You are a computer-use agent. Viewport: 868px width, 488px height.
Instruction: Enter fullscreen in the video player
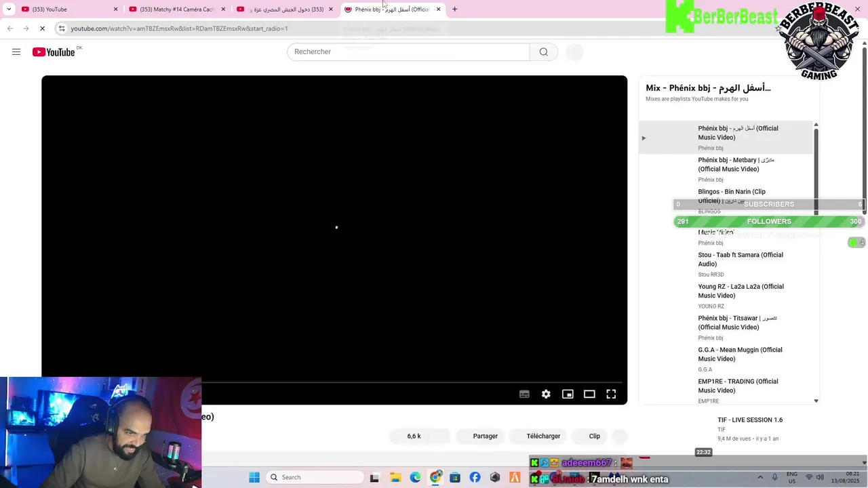point(611,394)
